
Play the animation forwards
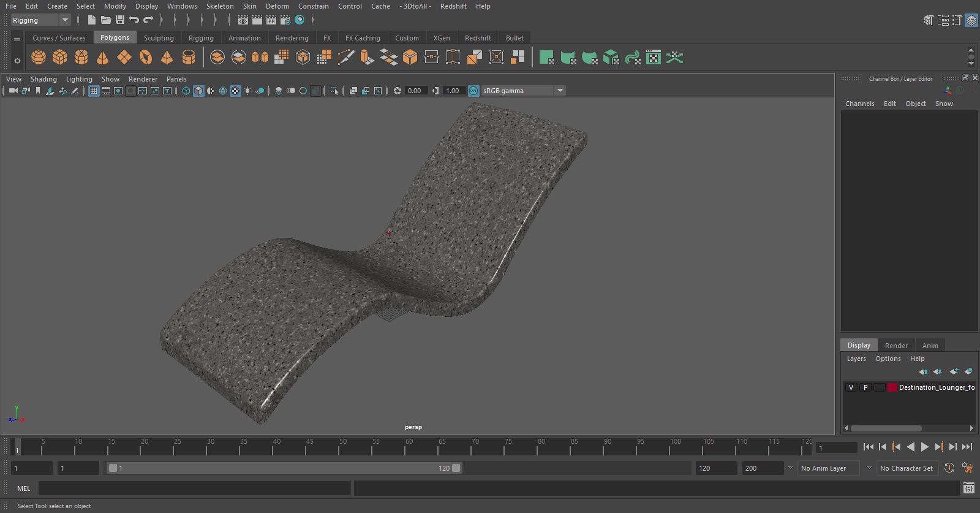click(925, 447)
